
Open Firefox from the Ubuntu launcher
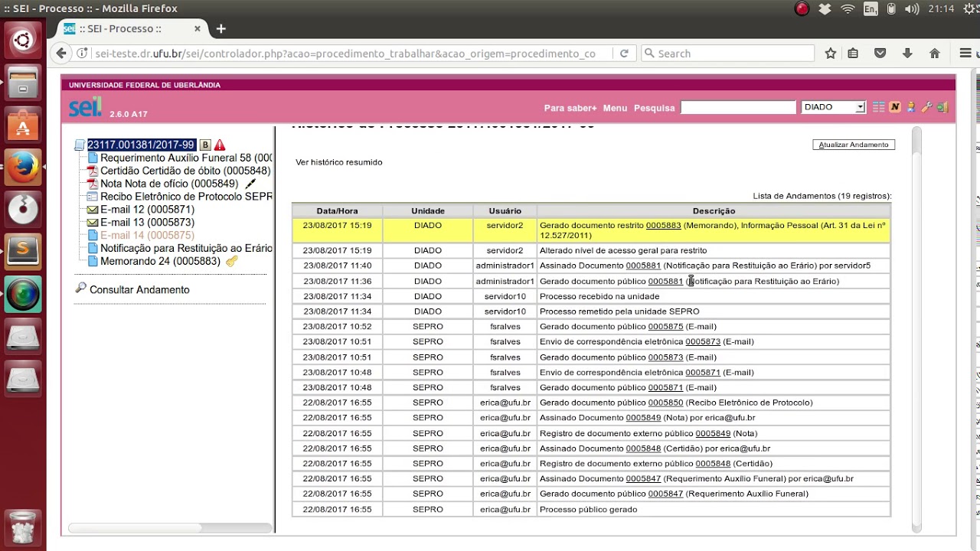23,166
